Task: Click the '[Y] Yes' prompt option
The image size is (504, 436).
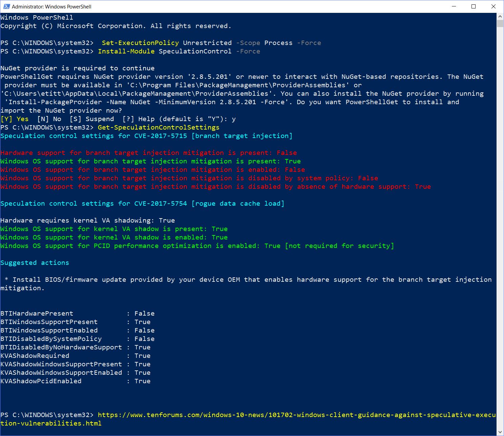Action: [x=15, y=119]
